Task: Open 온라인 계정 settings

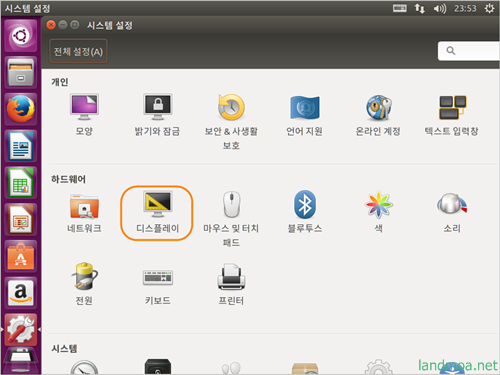Action: pos(378,114)
